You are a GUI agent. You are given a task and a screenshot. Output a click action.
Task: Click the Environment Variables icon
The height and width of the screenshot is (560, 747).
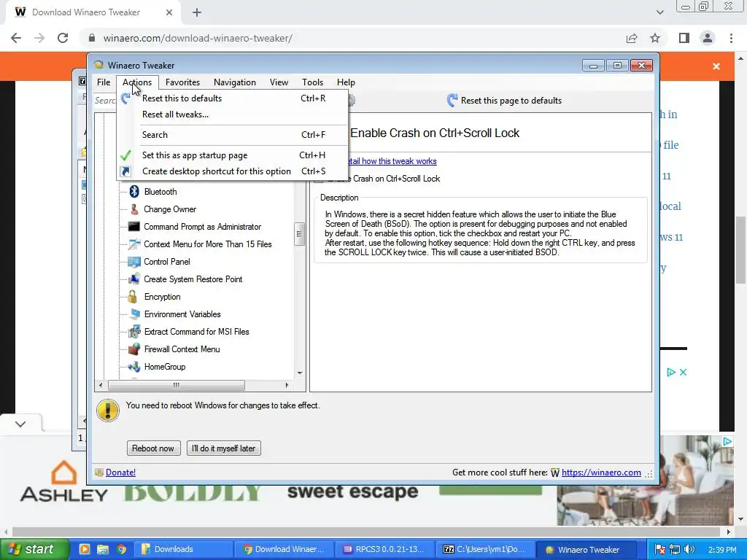(135, 314)
